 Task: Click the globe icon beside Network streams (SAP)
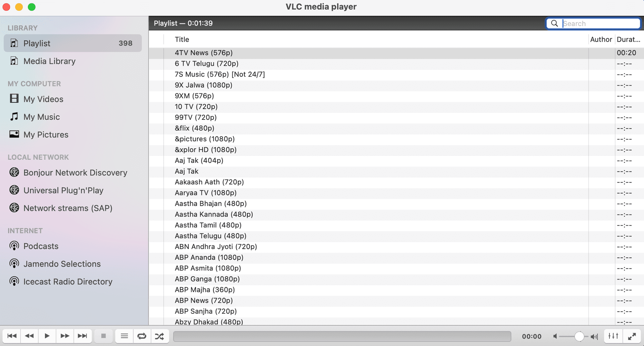14,208
